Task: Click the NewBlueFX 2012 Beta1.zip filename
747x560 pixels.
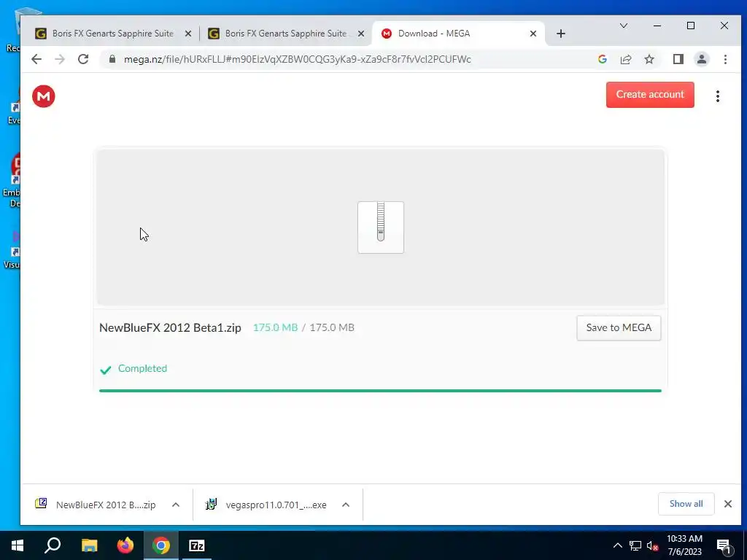Action: 170,327
